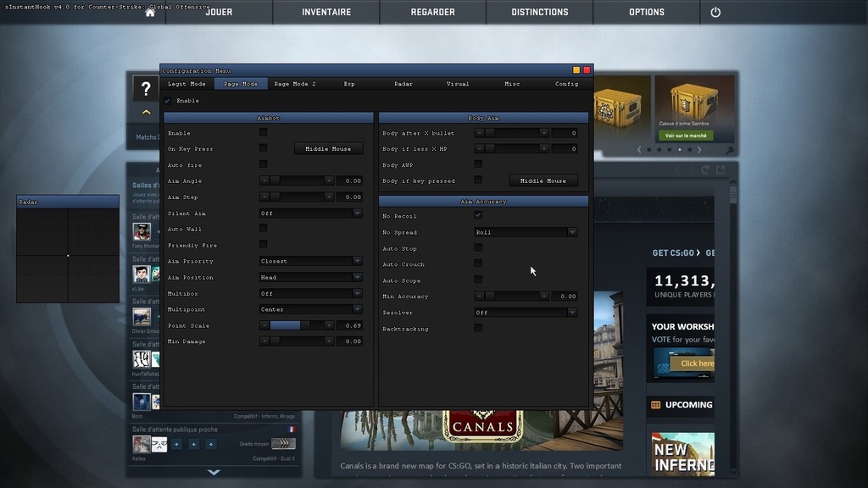Open the OPTIONS menu

(647, 12)
